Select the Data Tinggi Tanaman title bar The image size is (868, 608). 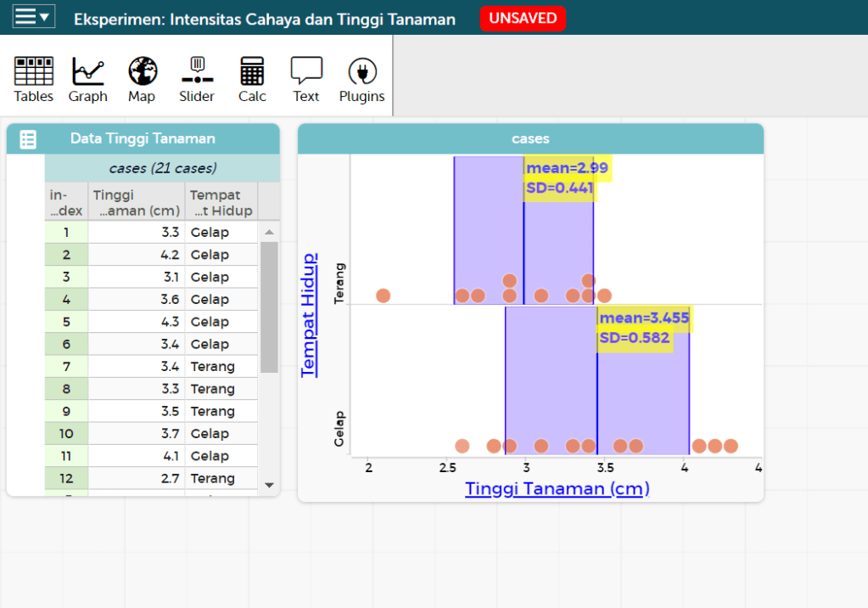coord(143,139)
